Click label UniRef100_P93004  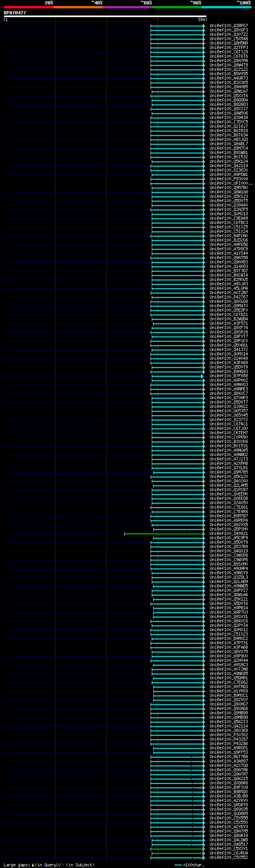229,179
